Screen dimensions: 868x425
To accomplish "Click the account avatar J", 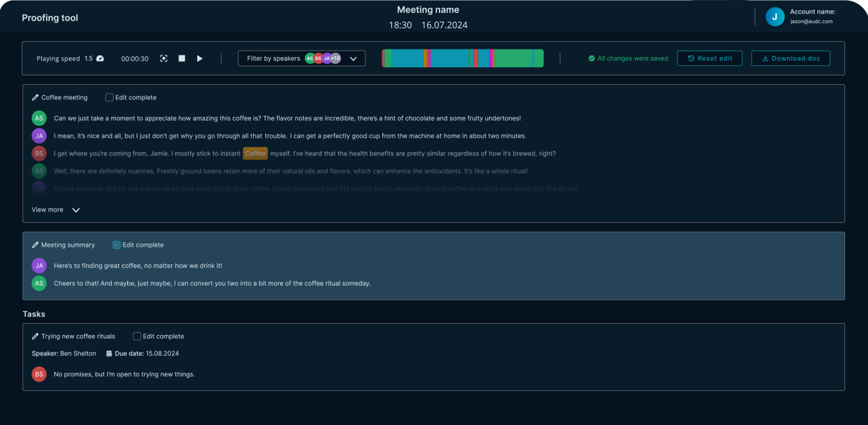I will pyautogui.click(x=775, y=17).
